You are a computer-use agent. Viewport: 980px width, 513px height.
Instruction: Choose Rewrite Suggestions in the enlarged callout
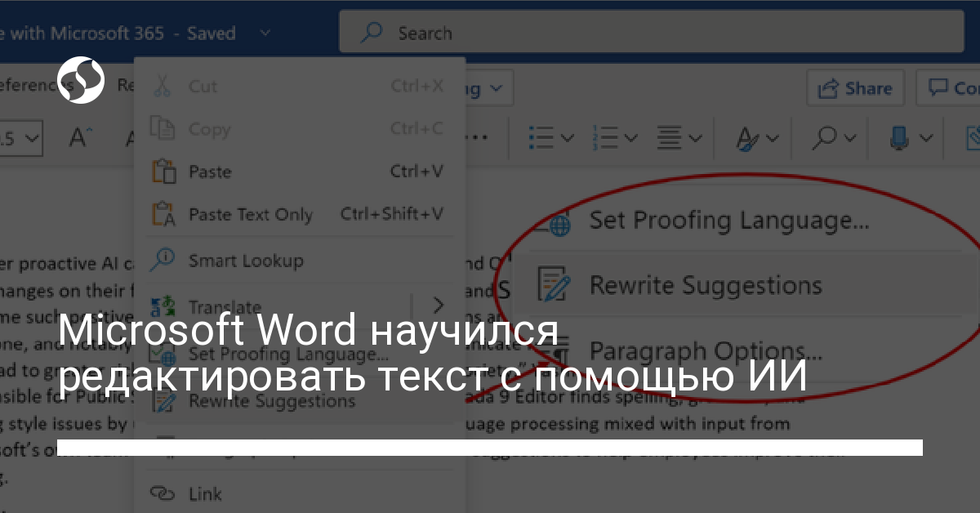click(x=706, y=285)
